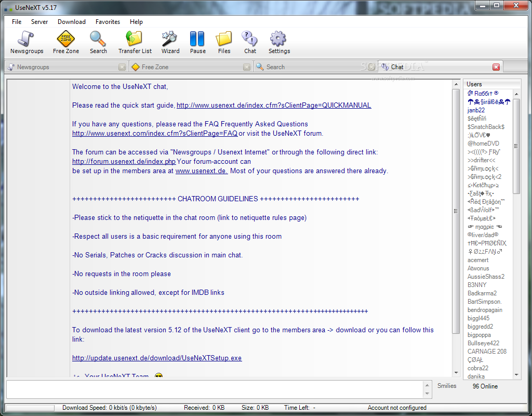Open the UseNeXTSetup.exe download link
532x416 pixels.
(x=157, y=358)
